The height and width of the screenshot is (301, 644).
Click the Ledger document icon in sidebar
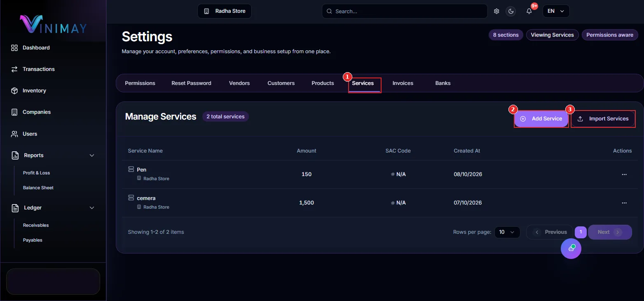point(15,208)
